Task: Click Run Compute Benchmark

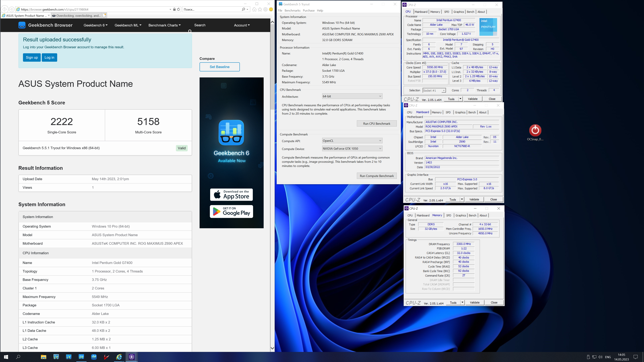Action: click(x=377, y=176)
